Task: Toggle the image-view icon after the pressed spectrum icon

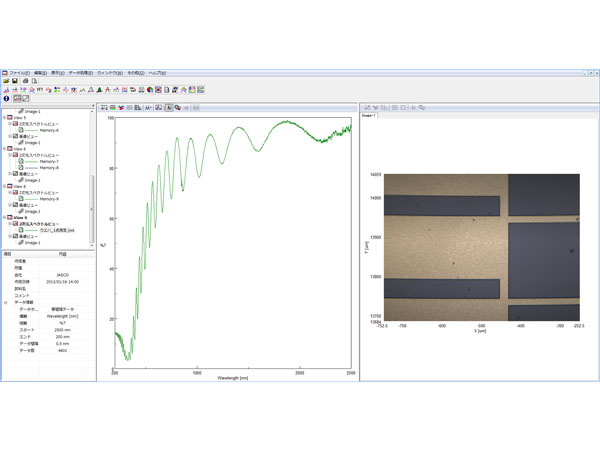Action: pyautogui.click(x=26, y=99)
